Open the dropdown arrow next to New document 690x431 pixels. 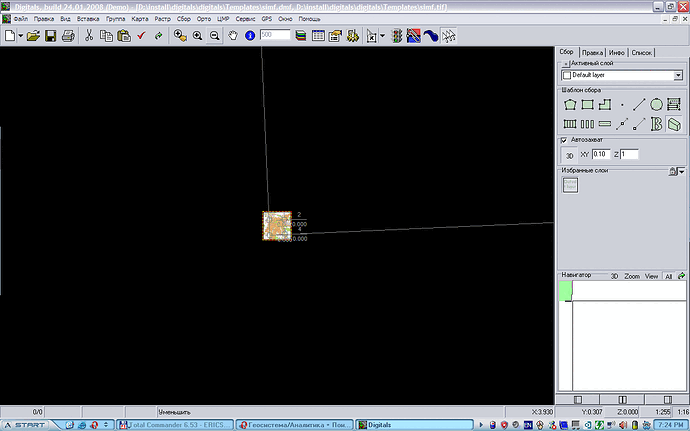pos(21,36)
